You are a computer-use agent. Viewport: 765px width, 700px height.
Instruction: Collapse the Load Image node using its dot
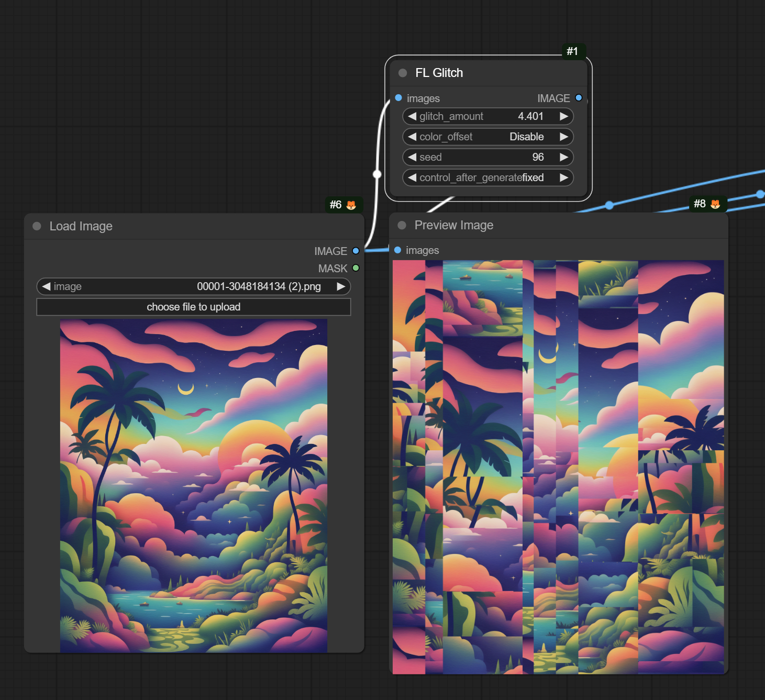[37, 226]
